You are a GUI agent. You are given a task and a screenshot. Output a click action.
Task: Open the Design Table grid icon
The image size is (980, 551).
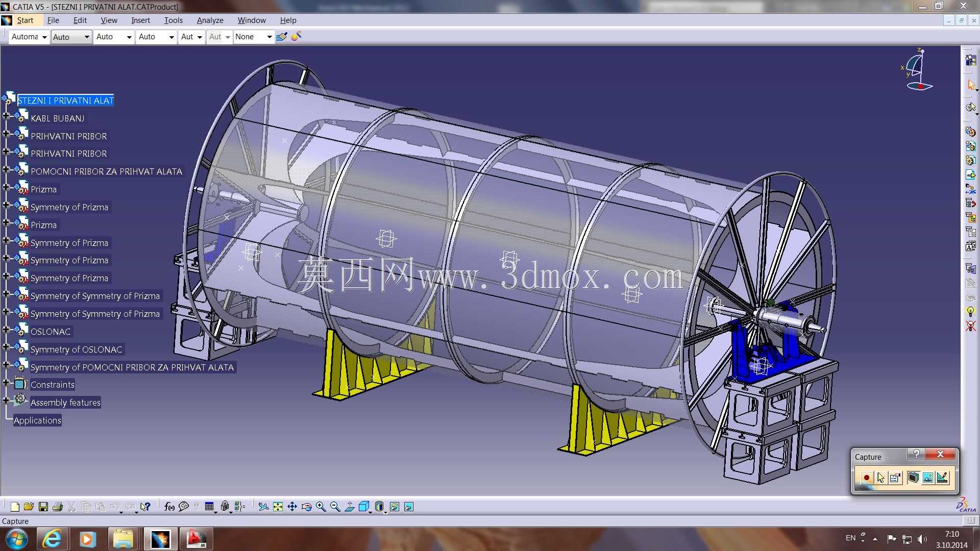point(209,507)
